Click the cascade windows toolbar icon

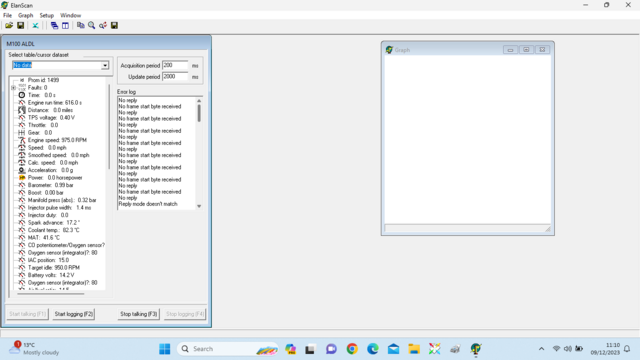click(54, 25)
